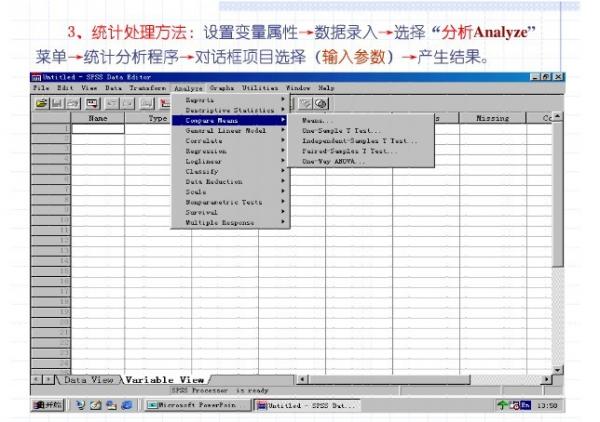Click the vertical scrollbar thumb

coord(558,195)
